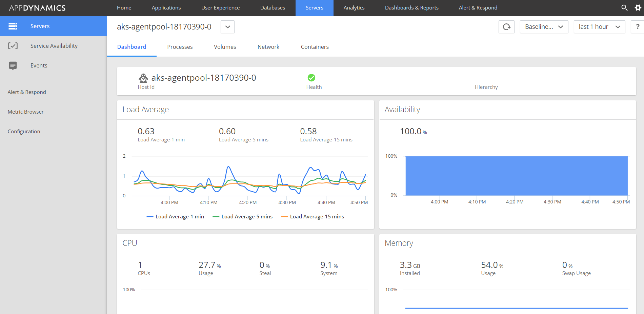Click the Load Average panel title
644x314 pixels.
point(146,110)
